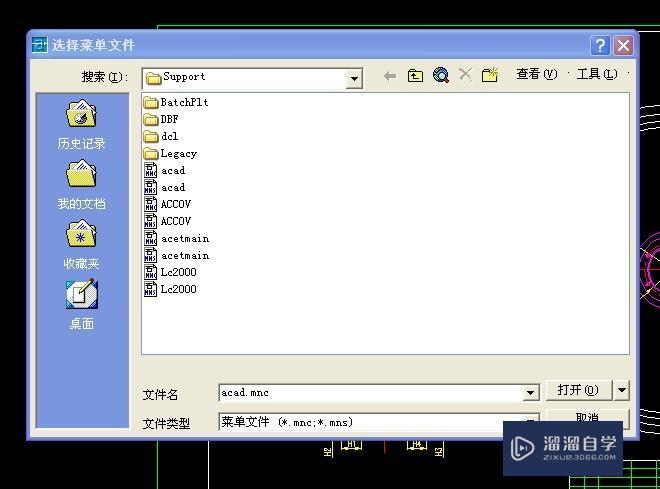Open My Documents (我的文档) places icon
The width and height of the screenshot is (660, 489).
81,184
